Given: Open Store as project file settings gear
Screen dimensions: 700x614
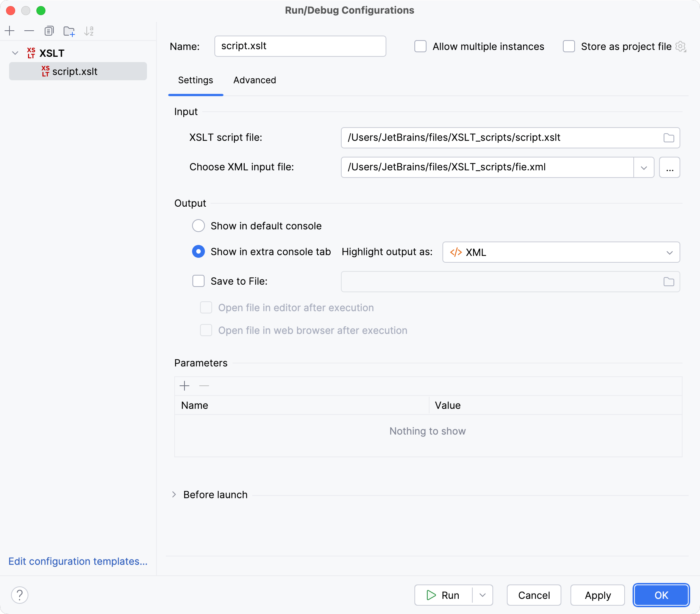Looking at the screenshot, I should [681, 46].
